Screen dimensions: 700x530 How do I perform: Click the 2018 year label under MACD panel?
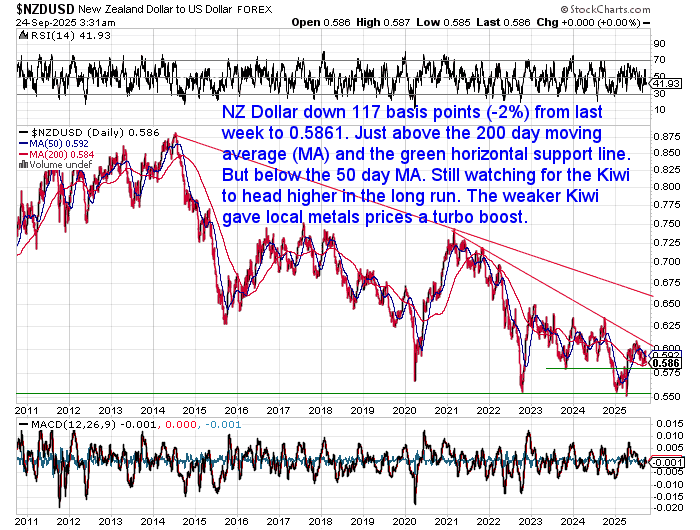pos(320,521)
